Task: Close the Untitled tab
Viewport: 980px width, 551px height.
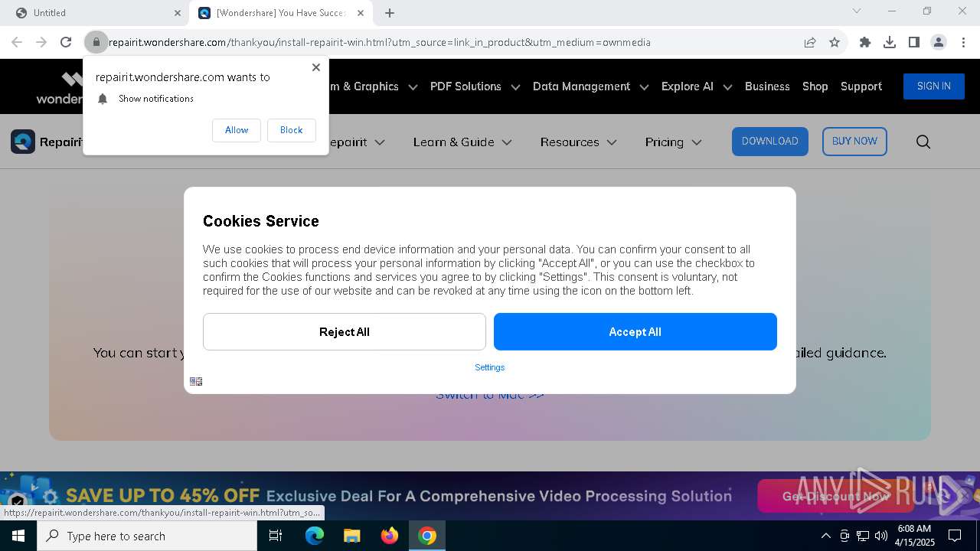Action: click(x=178, y=13)
